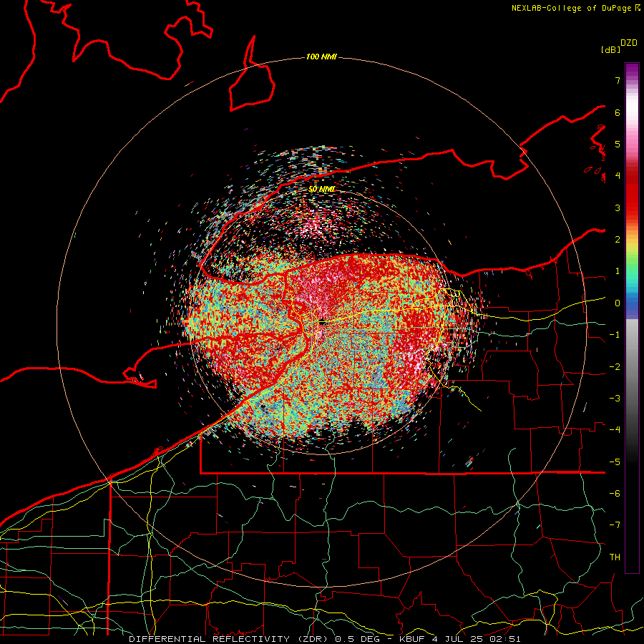Select the 7 value on the scale
644x644 pixels.
618,80
